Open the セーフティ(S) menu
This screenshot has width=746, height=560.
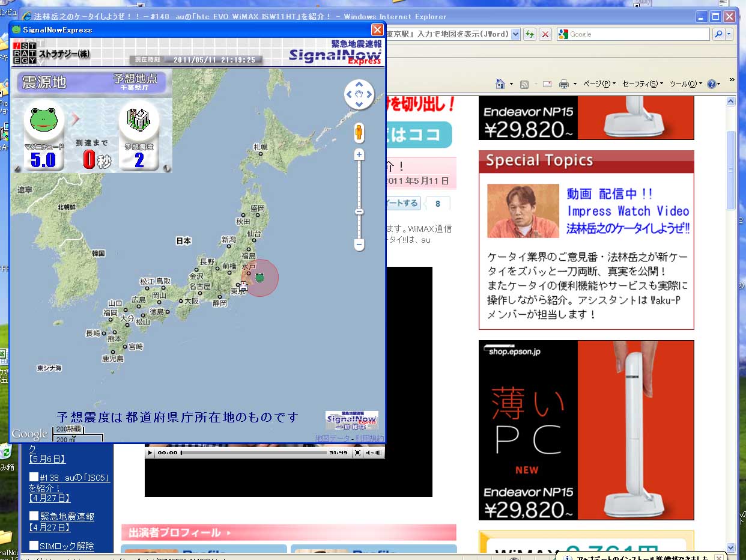click(643, 84)
